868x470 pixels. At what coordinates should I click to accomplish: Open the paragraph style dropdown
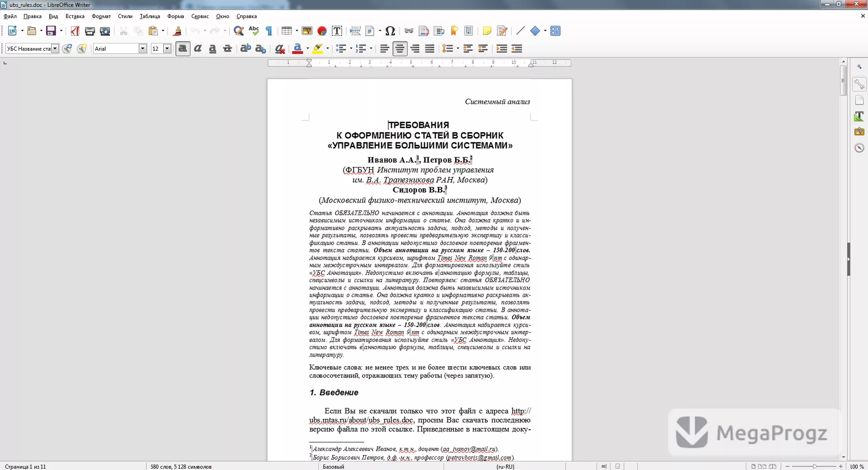click(x=55, y=48)
